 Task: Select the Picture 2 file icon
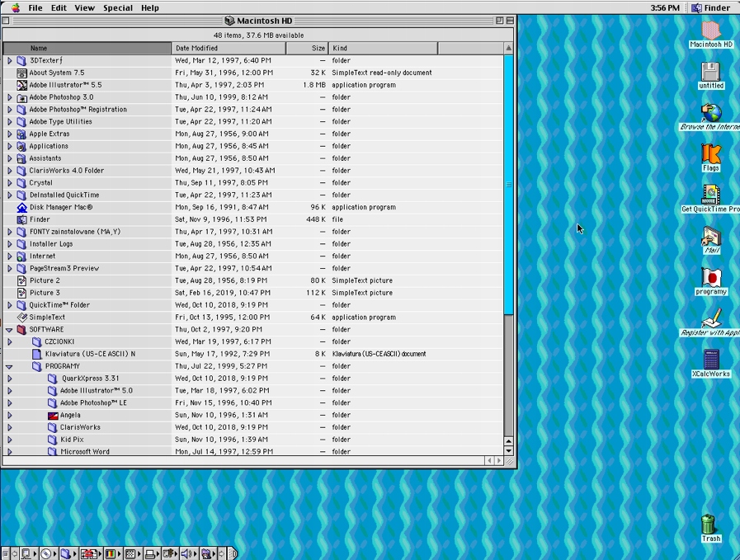point(21,280)
